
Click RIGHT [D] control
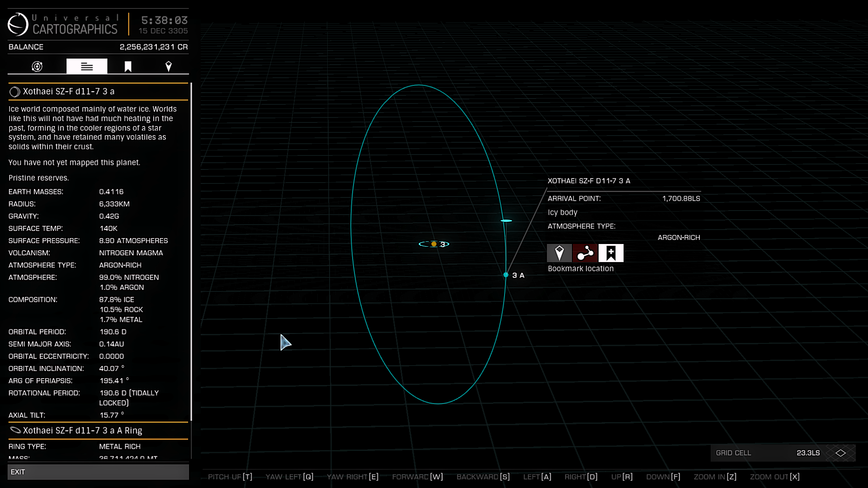(581, 477)
